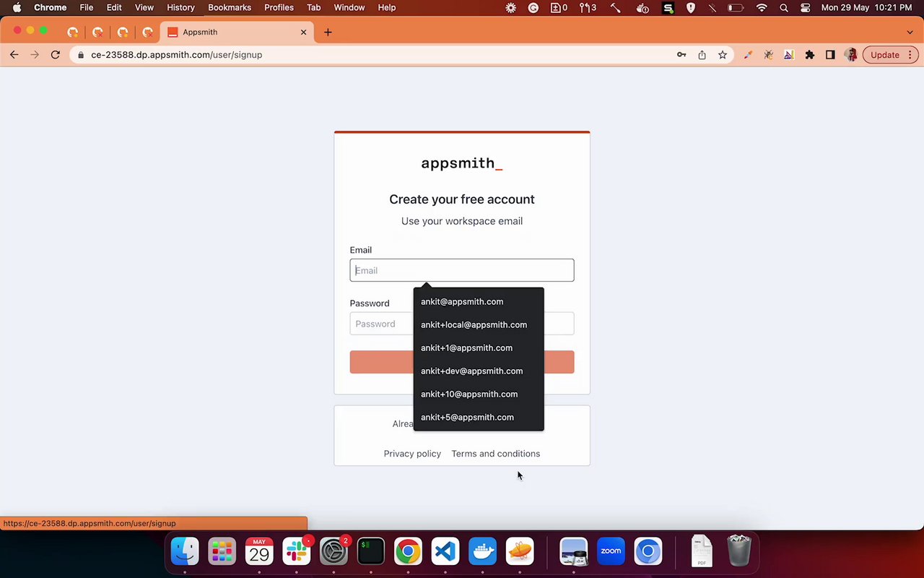Image resolution: width=924 pixels, height=578 pixels.
Task: Open Terminal from the dock
Action: pos(371,552)
